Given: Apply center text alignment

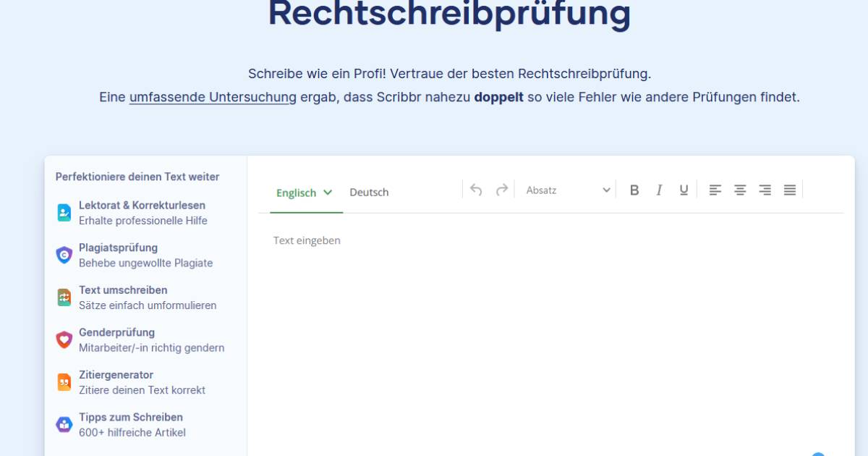Looking at the screenshot, I should click(x=740, y=190).
